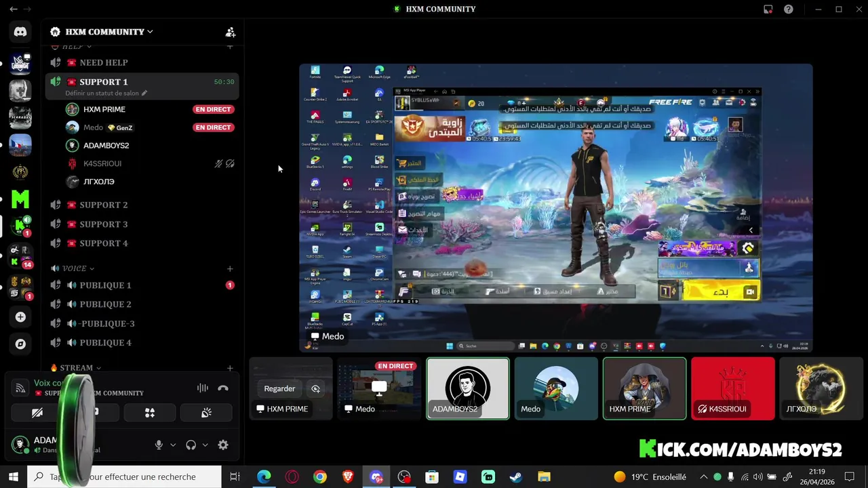Viewport: 868px width, 488px height.
Task: Join PUBLIQUE 1 voice channel
Action: pyautogui.click(x=142, y=285)
